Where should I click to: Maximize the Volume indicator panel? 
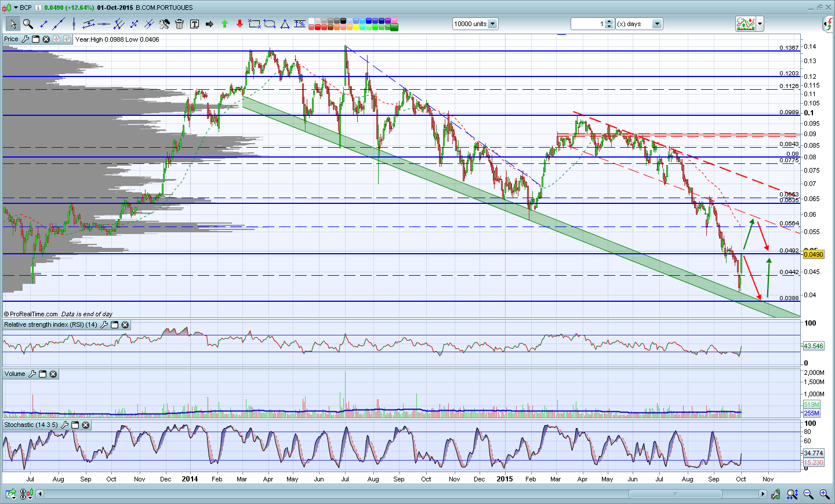[x=42, y=374]
